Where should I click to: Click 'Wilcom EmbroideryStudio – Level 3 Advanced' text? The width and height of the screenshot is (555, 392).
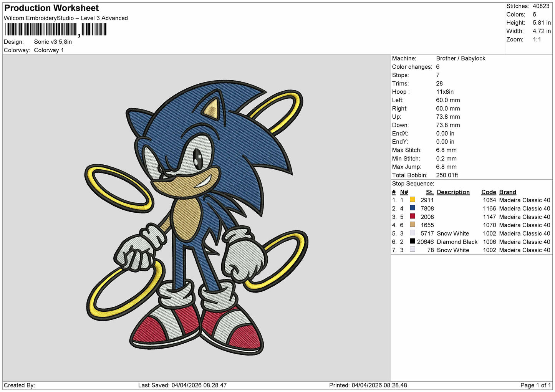click(66, 18)
